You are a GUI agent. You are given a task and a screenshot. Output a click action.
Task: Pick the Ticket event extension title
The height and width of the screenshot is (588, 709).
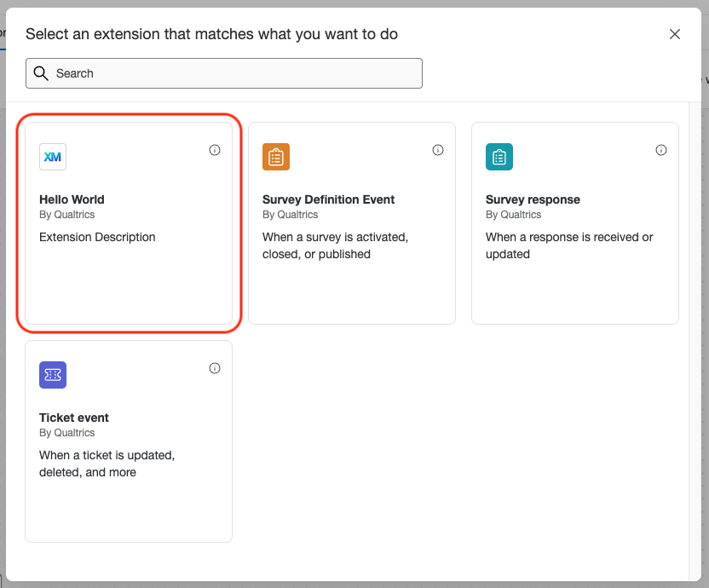click(x=74, y=418)
